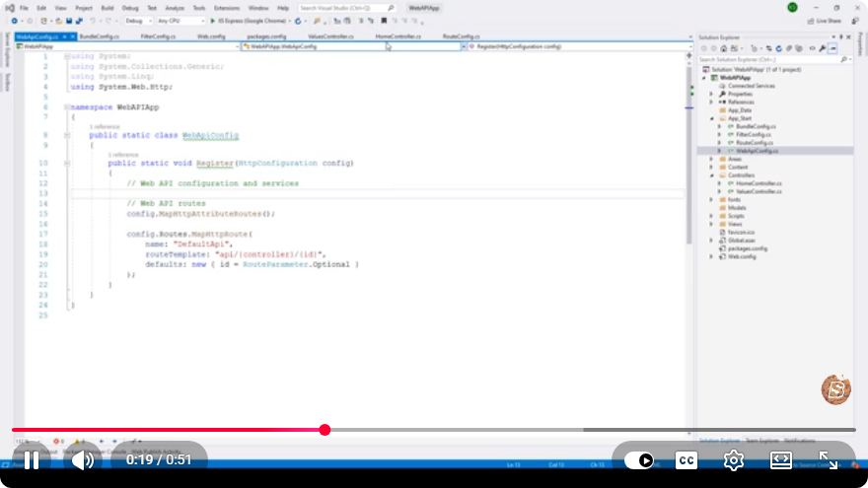Open the Help menu

283,8
